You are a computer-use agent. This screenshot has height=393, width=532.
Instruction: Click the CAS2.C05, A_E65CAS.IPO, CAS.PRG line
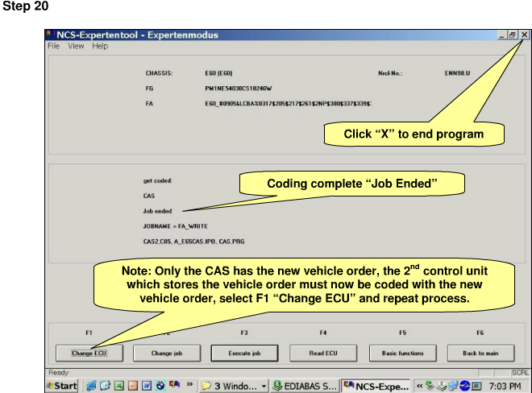pyautogui.click(x=193, y=242)
